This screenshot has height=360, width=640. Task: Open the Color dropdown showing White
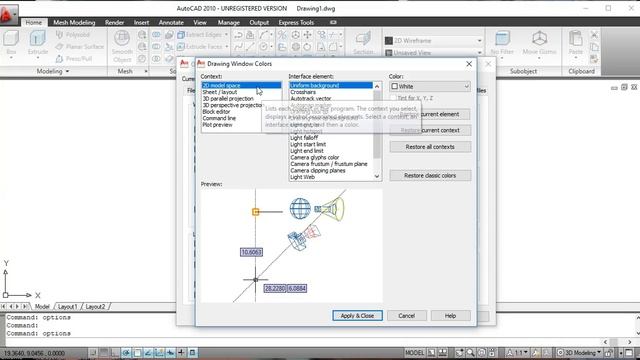430,87
